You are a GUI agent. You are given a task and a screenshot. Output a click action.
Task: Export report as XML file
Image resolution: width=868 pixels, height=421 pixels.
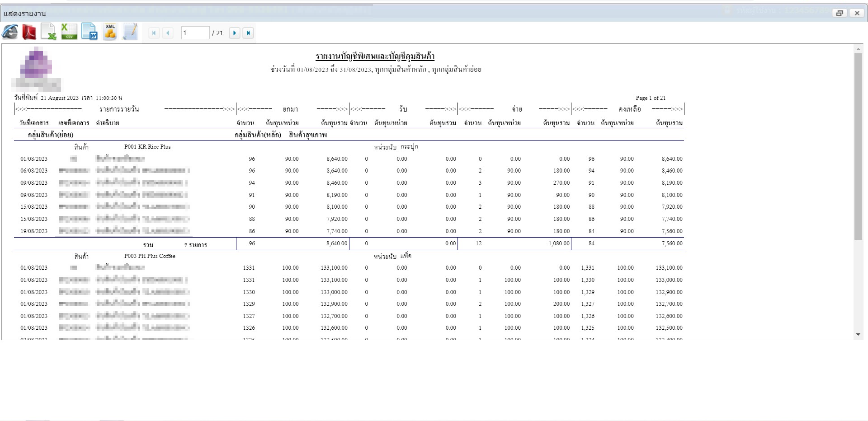110,32
